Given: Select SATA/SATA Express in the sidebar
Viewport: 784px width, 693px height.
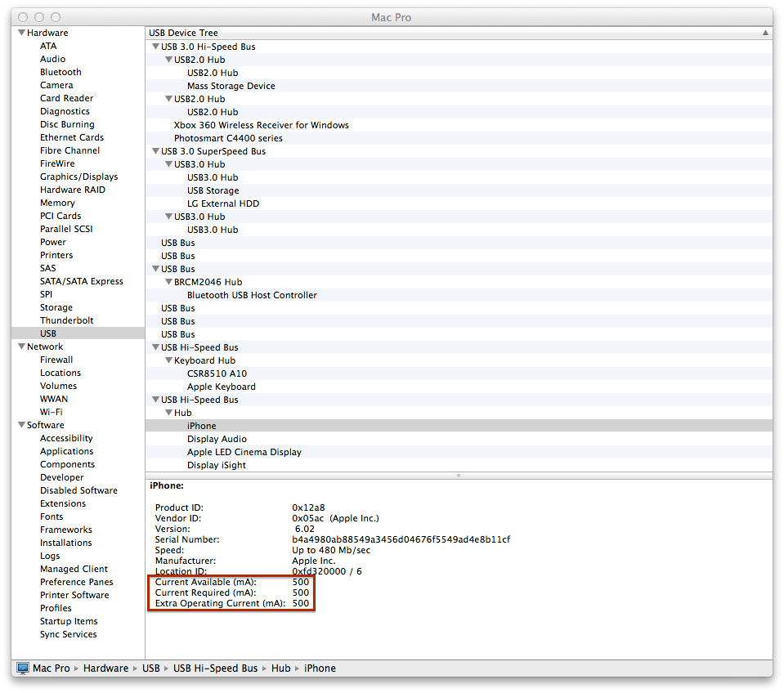Looking at the screenshot, I should [82, 281].
